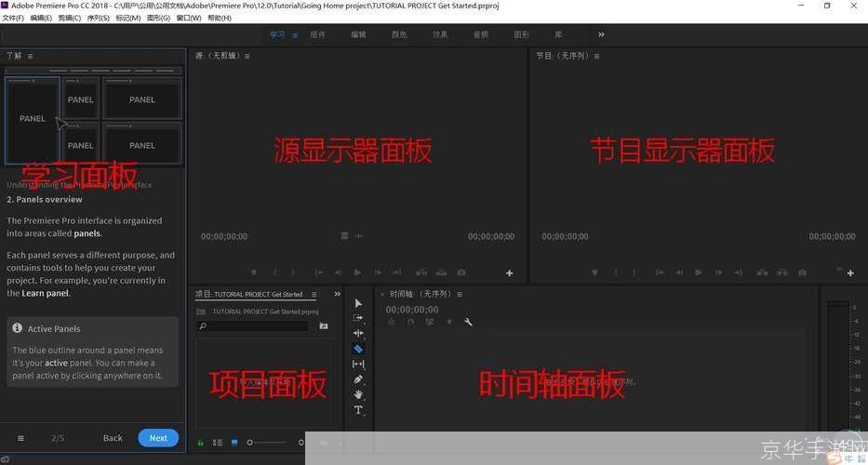868x465 pixels.
Task: Open the 文件(F) menu
Action: pos(13,18)
